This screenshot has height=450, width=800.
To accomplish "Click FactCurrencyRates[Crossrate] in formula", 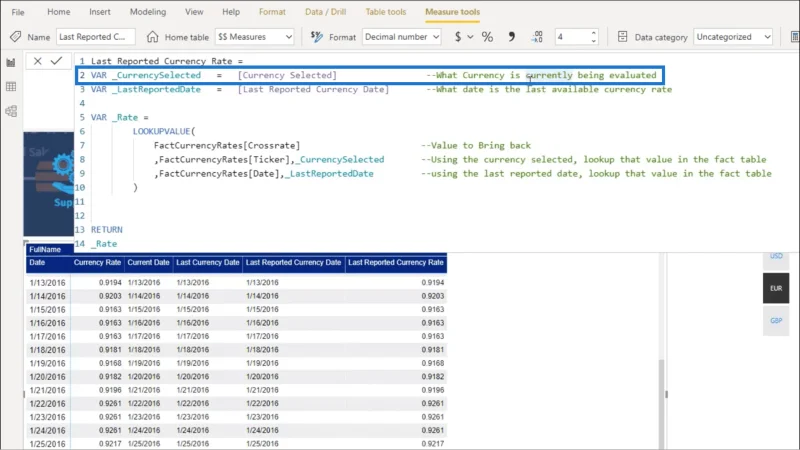I will [x=227, y=145].
